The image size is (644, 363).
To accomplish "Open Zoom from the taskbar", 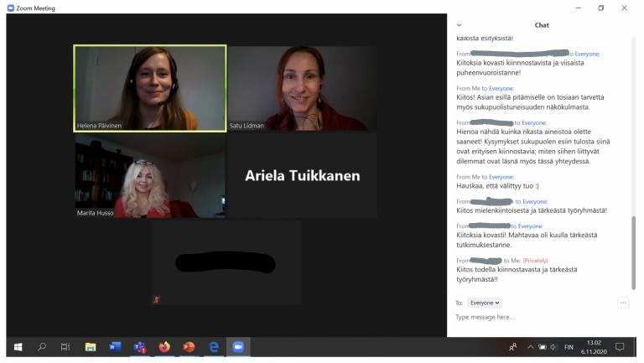I will (238, 347).
